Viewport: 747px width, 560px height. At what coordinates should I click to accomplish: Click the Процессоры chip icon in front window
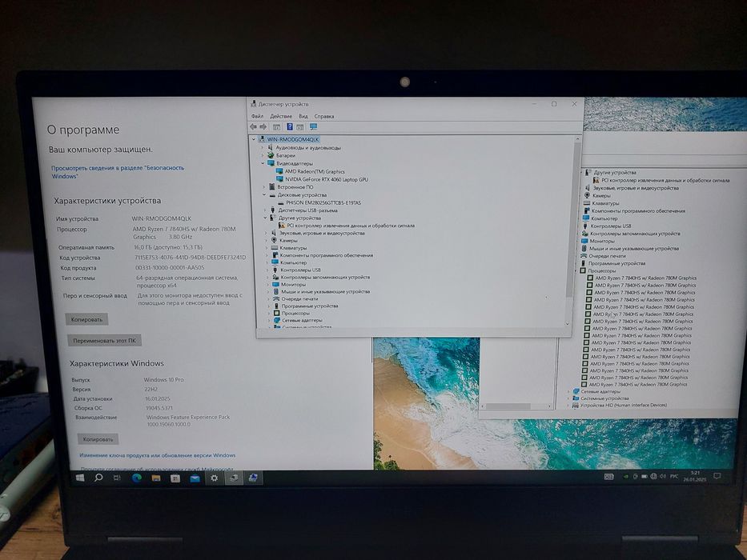pyautogui.click(x=276, y=314)
